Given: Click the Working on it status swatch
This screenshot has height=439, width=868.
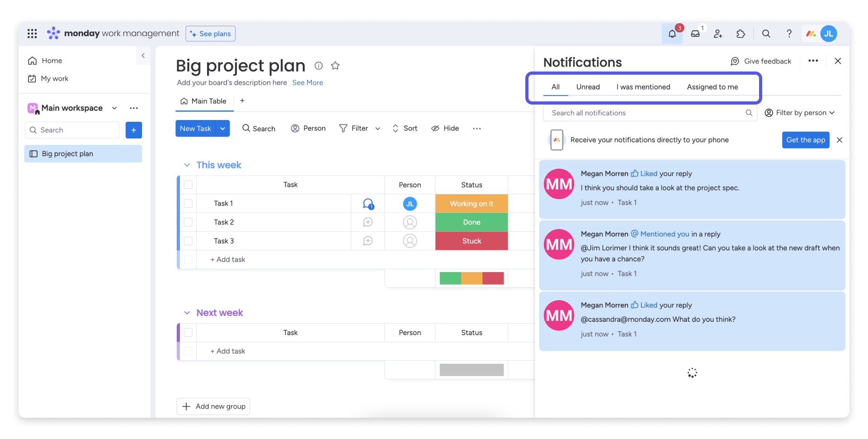Looking at the screenshot, I should [x=471, y=203].
